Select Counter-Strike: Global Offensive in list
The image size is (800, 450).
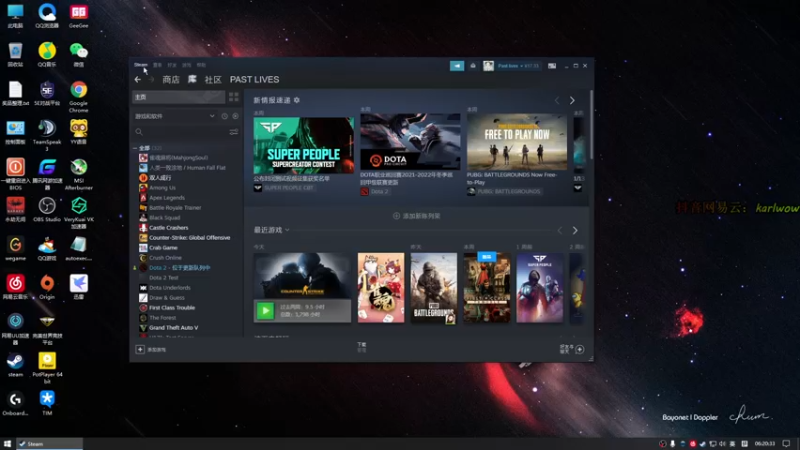(x=184, y=238)
